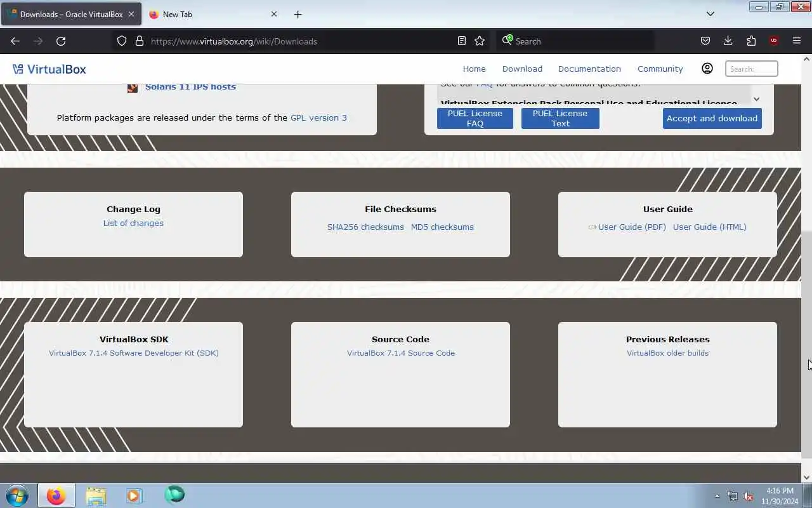The image size is (812, 508).
Task: Open the extensions puzzle icon
Action: 751,41
